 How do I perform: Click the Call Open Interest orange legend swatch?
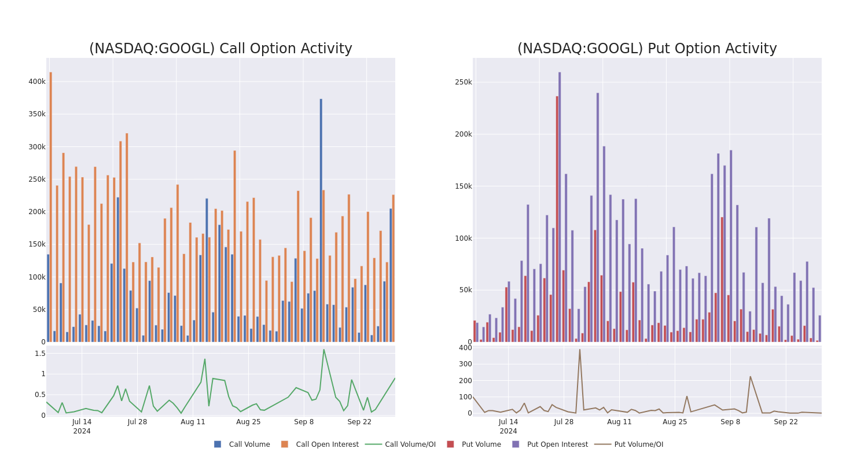[285, 444]
